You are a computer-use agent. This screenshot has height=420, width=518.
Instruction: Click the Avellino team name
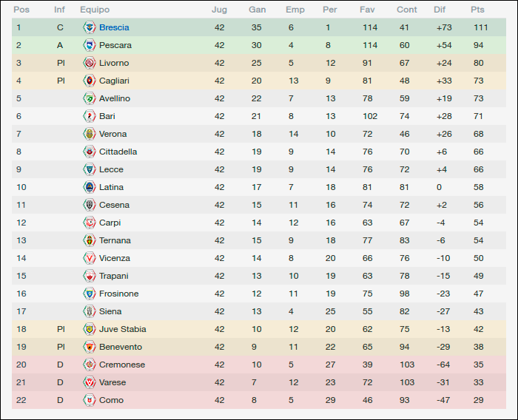coord(115,98)
